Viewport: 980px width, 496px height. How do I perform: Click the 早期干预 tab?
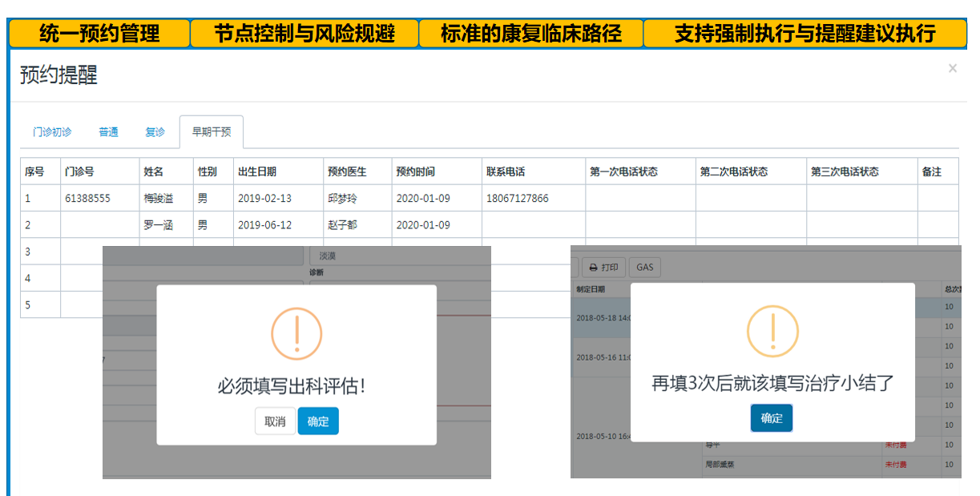(x=212, y=132)
